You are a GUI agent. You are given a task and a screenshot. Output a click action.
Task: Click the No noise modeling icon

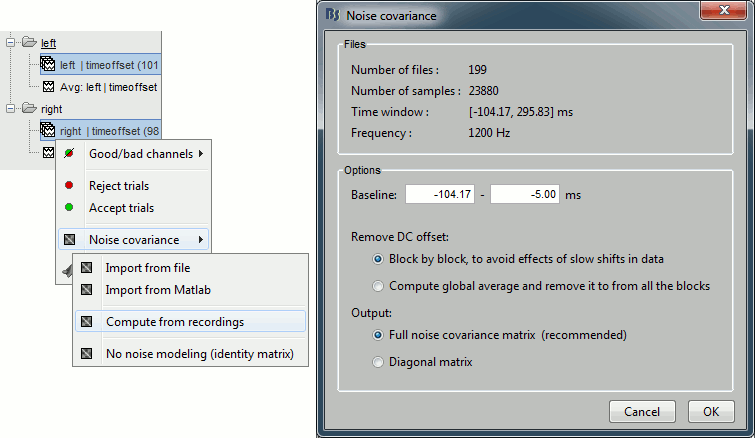[86, 354]
